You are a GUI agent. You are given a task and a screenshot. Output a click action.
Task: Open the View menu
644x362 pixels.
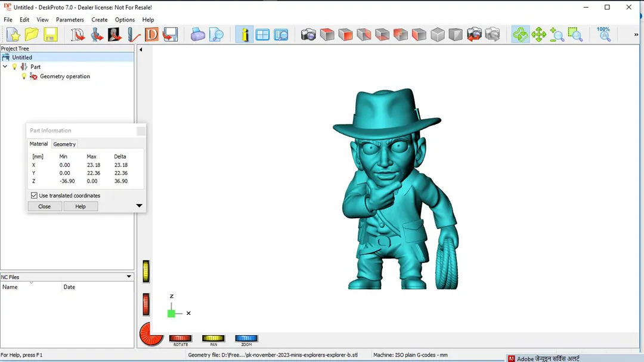(42, 20)
